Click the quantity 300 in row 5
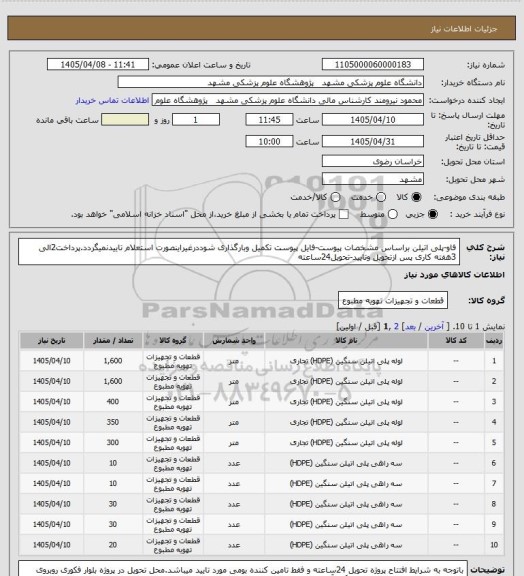524x576 pixels. tap(113, 443)
